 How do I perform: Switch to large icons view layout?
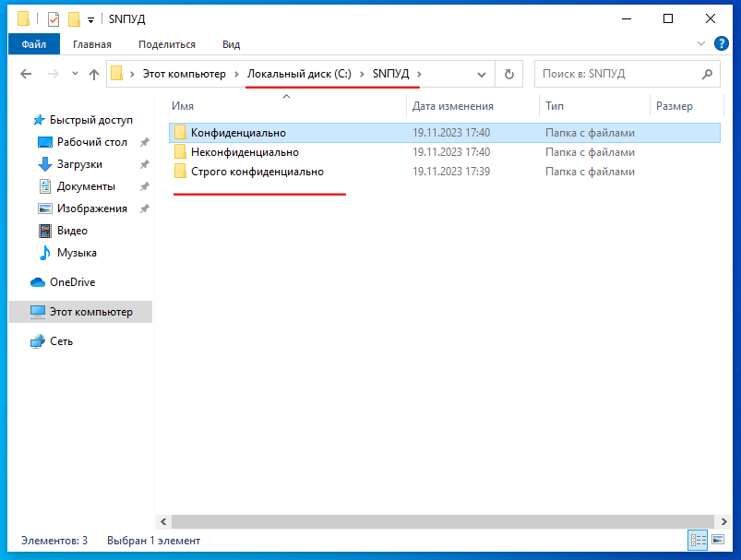pyautogui.click(x=718, y=540)
